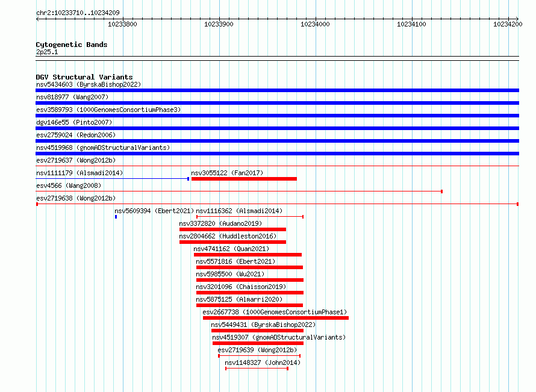This screenshot has width=536, height=392.
Task: Click the red bar under nsv3055122 (Fan2017)
Action: (x=244, y=179)
